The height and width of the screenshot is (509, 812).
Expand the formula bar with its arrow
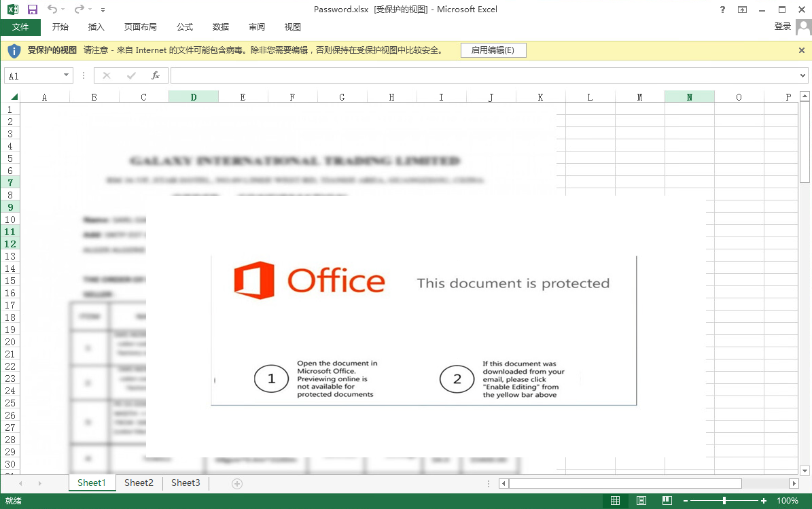tap(802, 75)
